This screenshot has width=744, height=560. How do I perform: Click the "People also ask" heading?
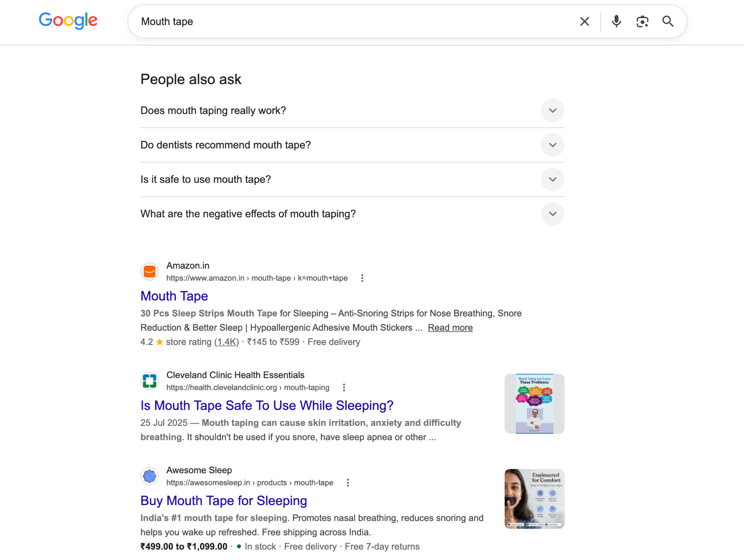click(191, 79)
